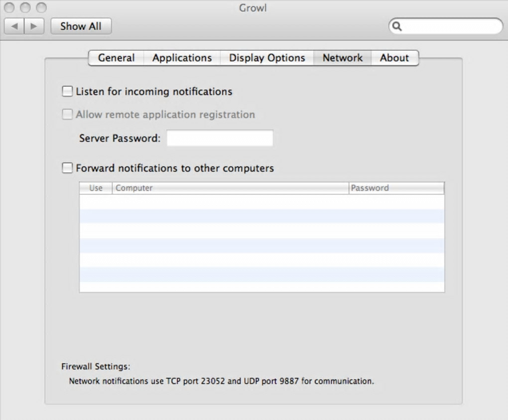
Task: Click the search magnifier icon
Action: 397,26
